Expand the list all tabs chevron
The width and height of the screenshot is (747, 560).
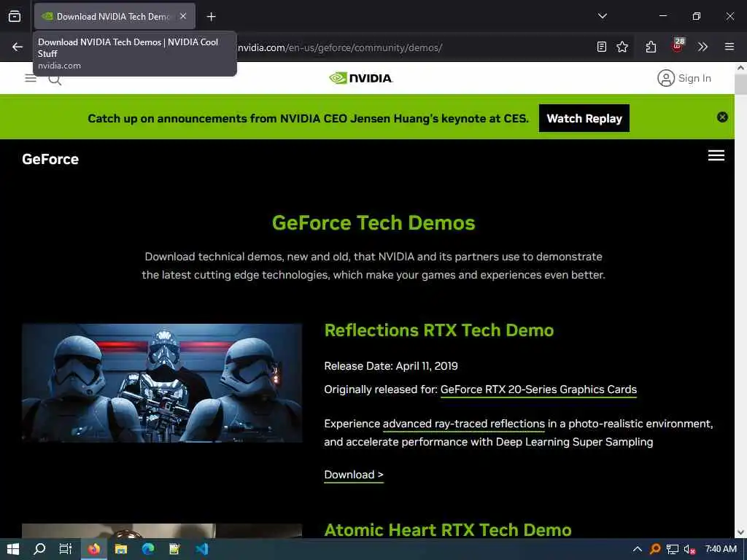coord(602,16)
